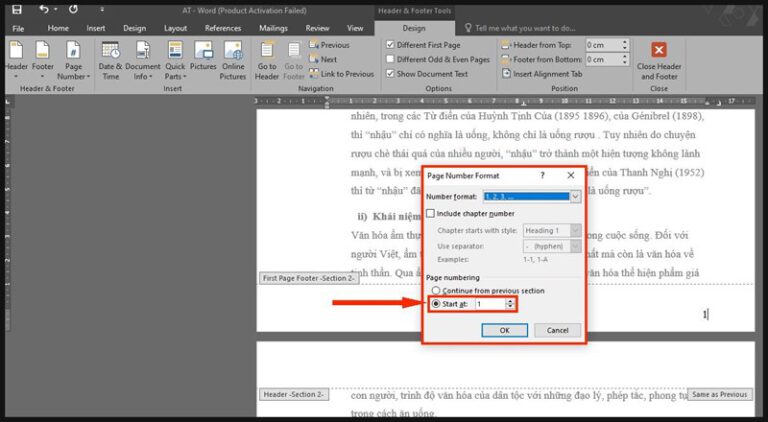The height and width of the screenshot is (422, 768).
Task: Click the First Page Footer -Section 2- label
Action: [x=309, y=278]
